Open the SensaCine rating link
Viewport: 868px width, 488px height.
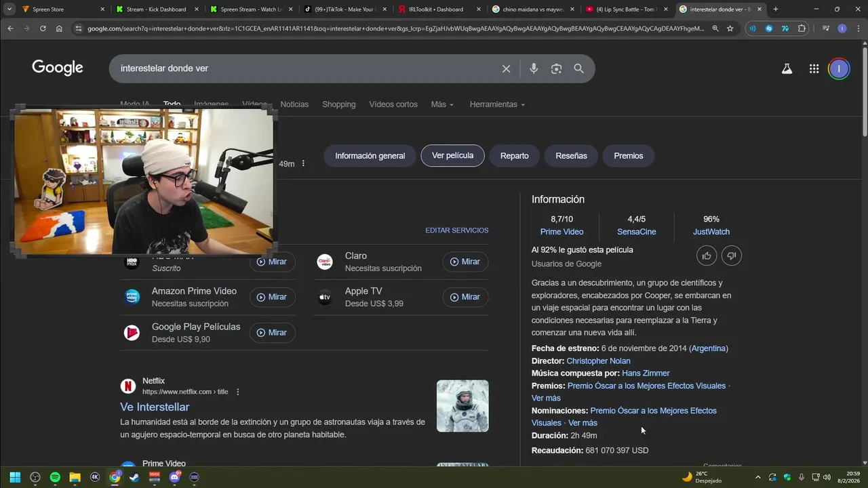636,232
